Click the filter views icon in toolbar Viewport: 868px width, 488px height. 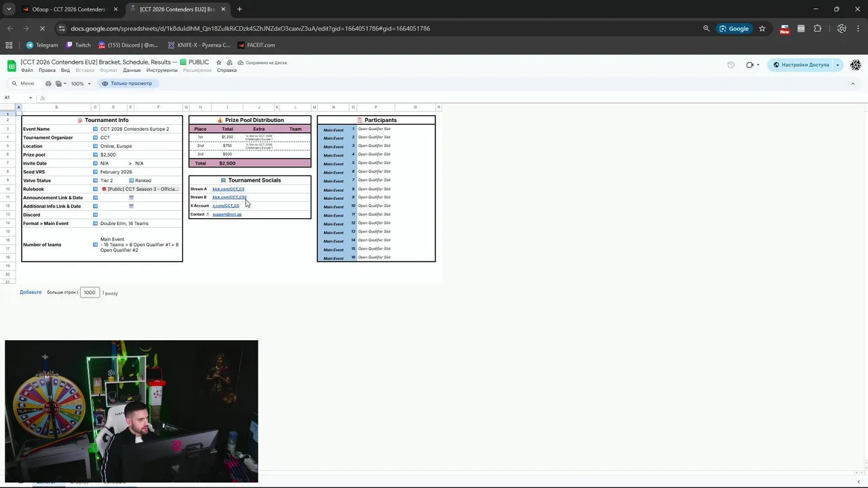pos(58,83)
